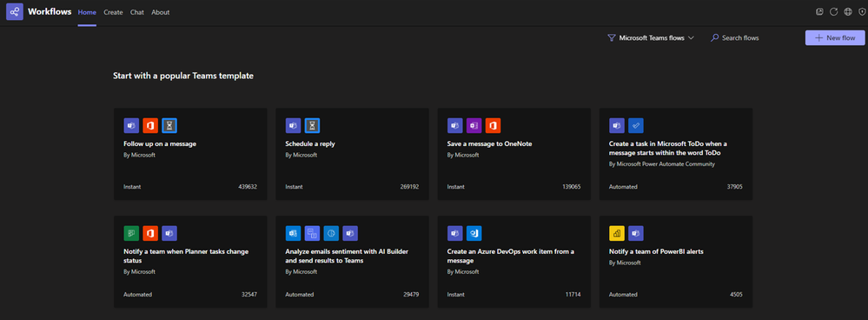Open the Create tab
The width and height of the screenshot is (868, 320).
pos(113,12)
